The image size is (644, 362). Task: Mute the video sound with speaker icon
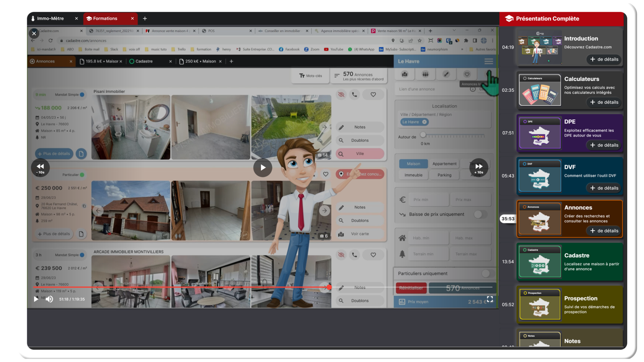click(x=49, y=299)
